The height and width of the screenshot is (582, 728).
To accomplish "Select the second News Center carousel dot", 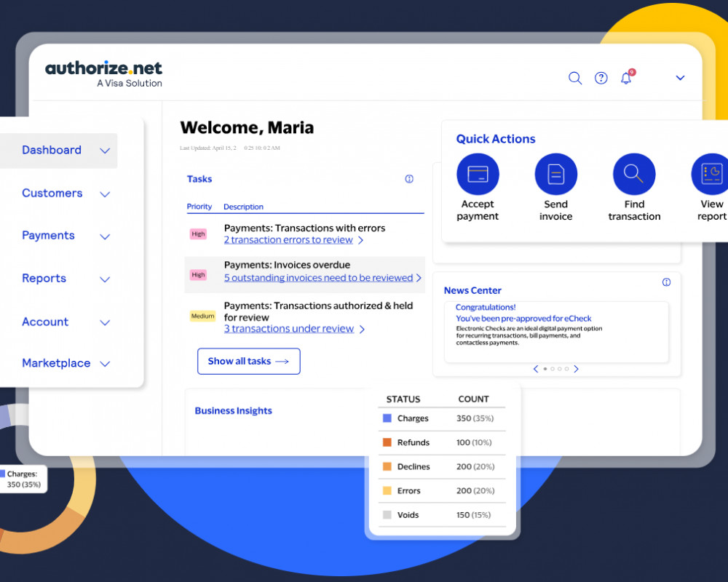I will [x=553, y=369].
